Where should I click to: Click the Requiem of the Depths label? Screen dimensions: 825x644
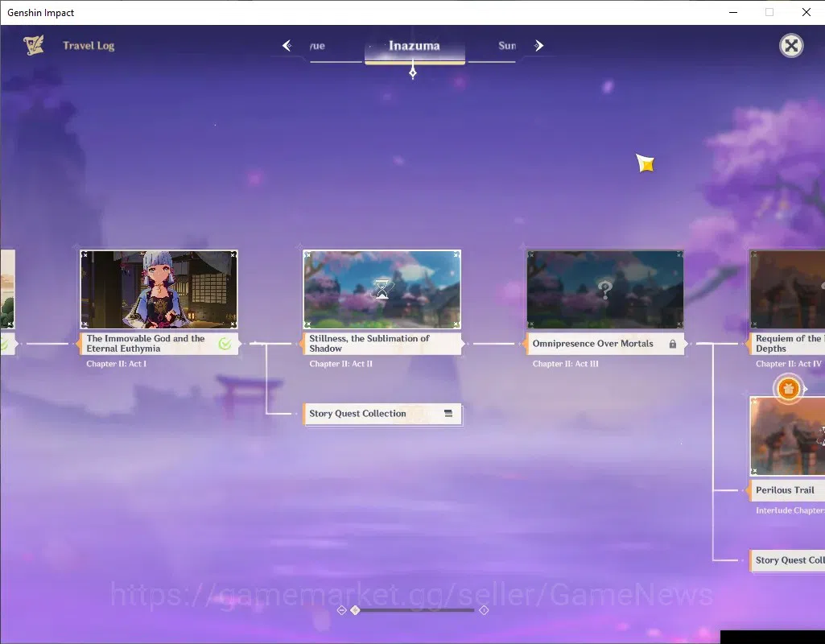pyautogui.click(x=786, y=344)
